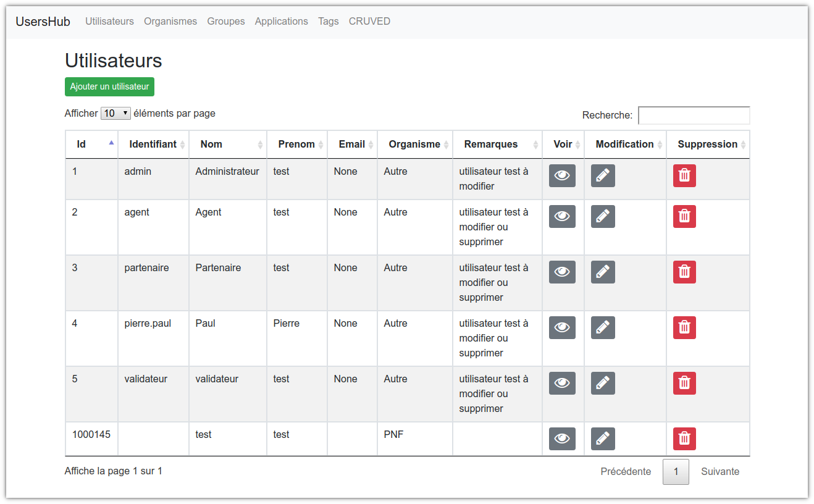Open the Organismes menu item
814x504 pixels.
tap(170, 21)
